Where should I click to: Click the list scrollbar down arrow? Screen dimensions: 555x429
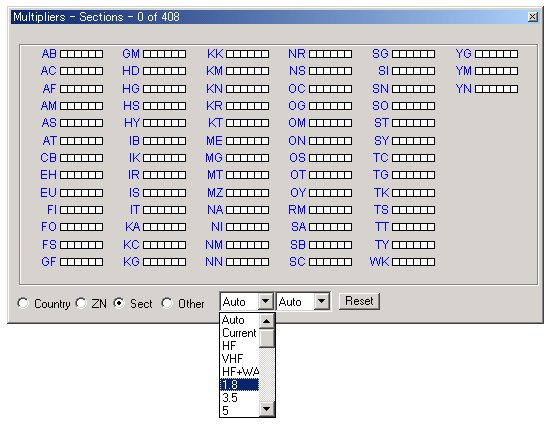click(267, 409)
